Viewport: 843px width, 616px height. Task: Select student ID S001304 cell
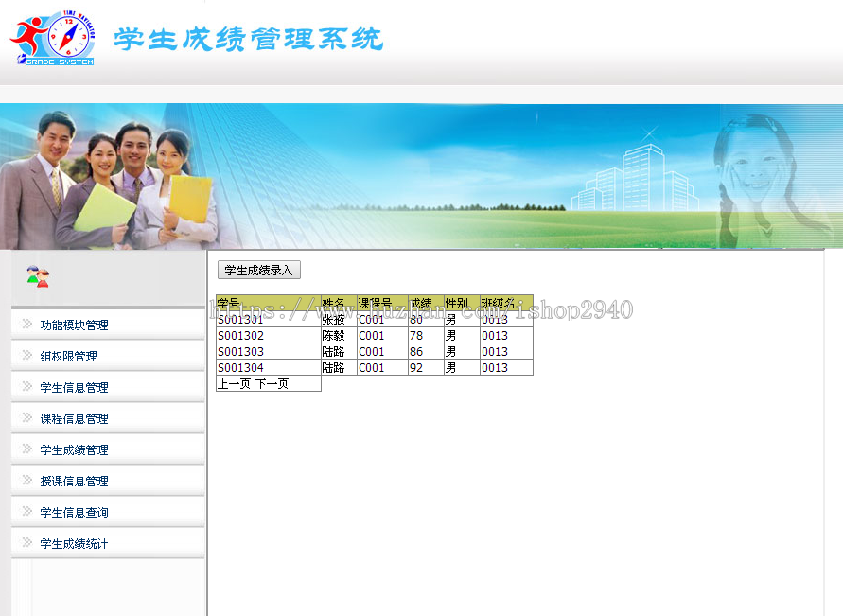point(269,368)
